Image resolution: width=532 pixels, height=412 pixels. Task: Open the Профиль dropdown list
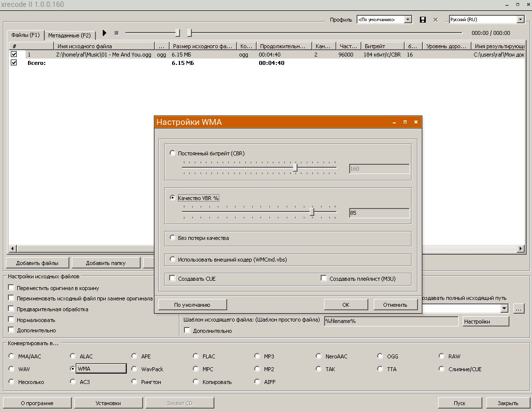click(408, 19)
